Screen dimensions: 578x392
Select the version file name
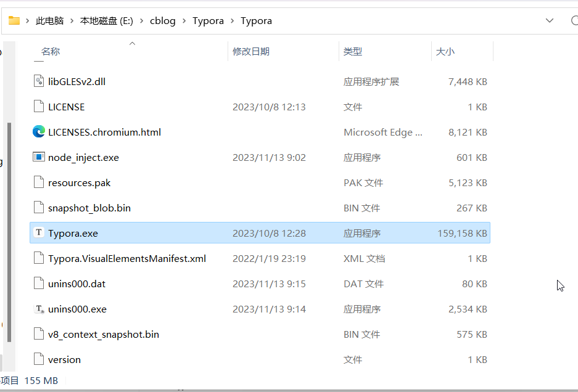(x=64, y=359)
